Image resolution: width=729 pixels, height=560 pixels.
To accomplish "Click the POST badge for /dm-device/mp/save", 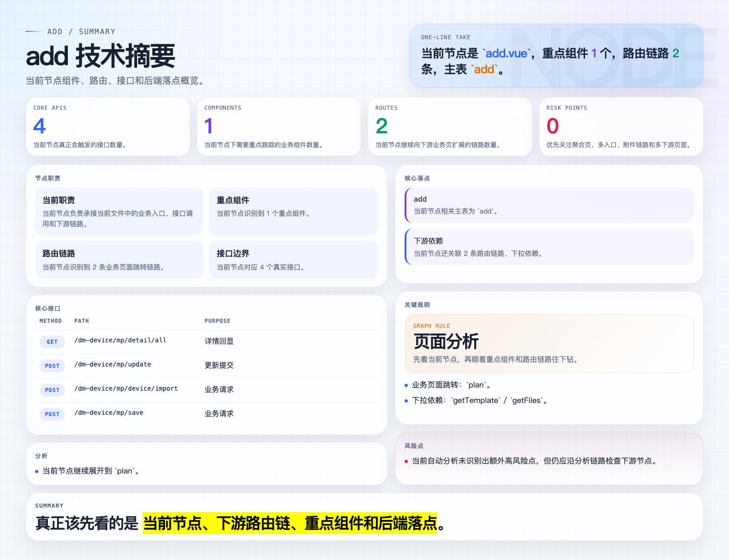I will pos(52,414).
